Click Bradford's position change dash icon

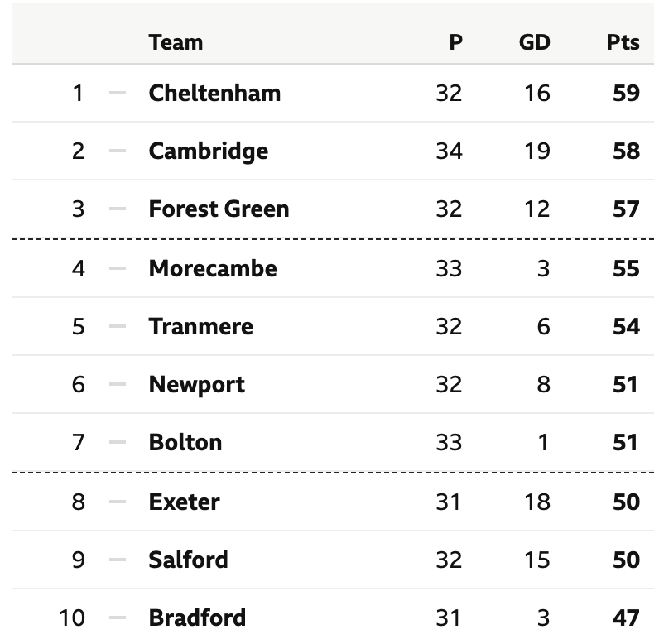point(118,618)
